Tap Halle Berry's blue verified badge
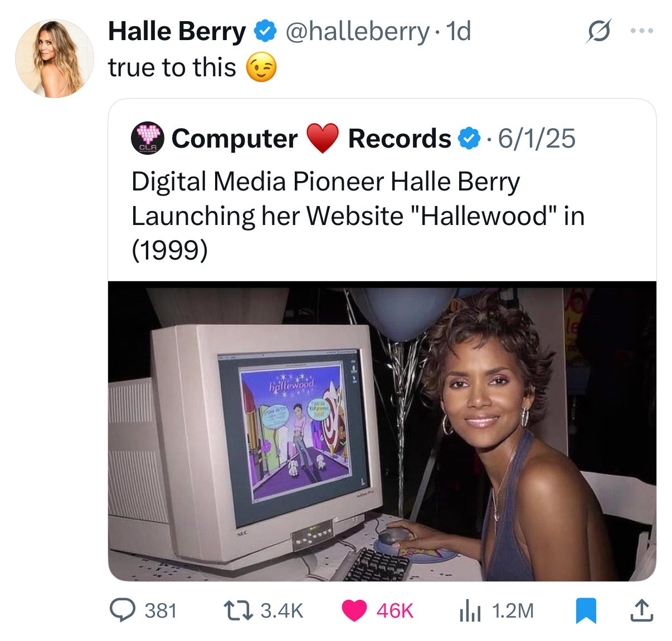Screen dimensions: 672x641 (265, 31)
